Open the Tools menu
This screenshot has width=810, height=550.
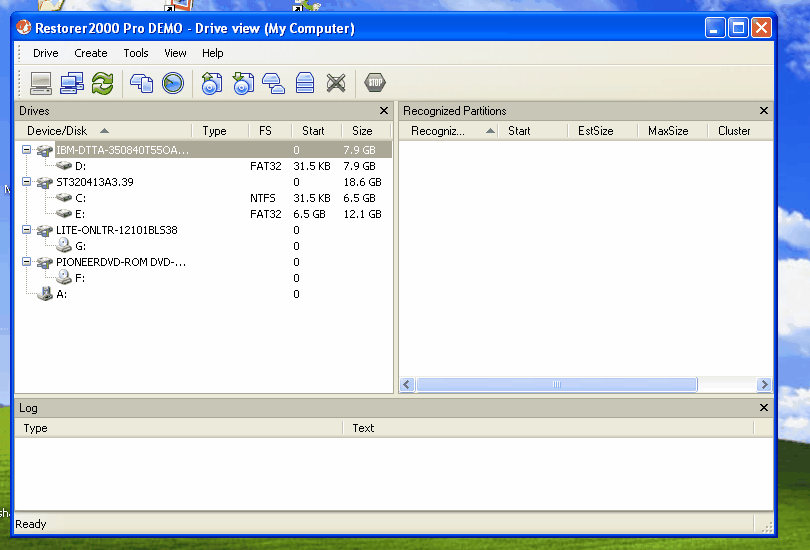tap(136, 53)
